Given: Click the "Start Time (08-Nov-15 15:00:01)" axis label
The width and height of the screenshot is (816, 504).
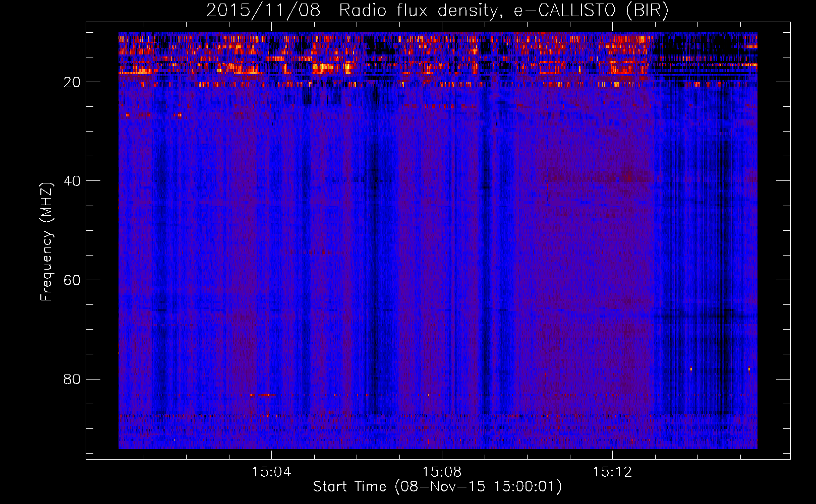Looking at the screenshot, I should point(437,487).
